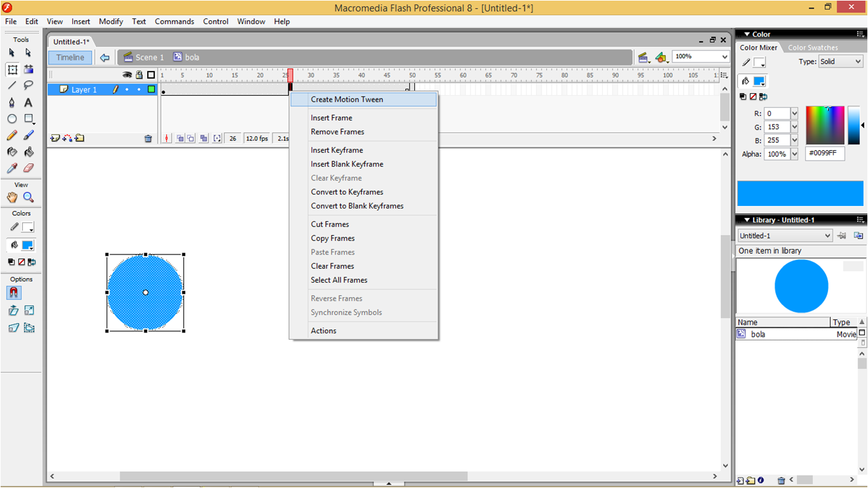The image size is (868, 488).
Task: Toggle Onion Skin in timeline
Action: [x=180, y=138]
